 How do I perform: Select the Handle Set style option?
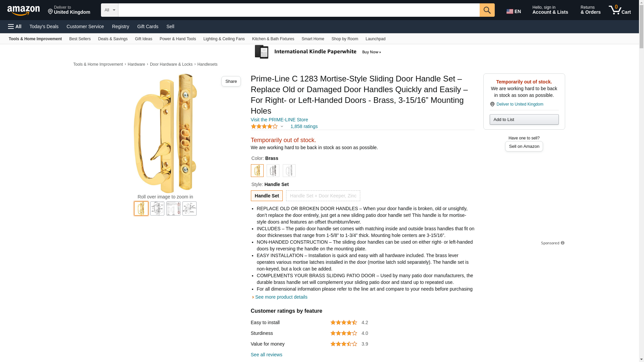click(267, 196)
